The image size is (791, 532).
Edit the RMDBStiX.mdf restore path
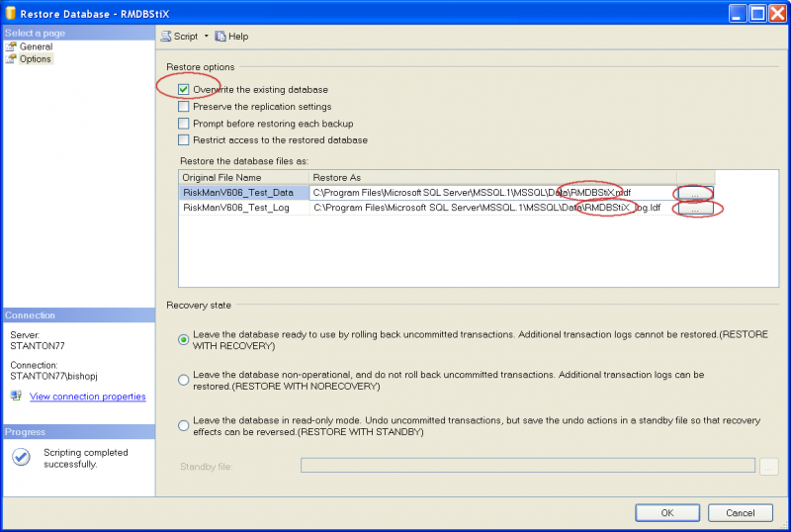(x=492, y=192)
